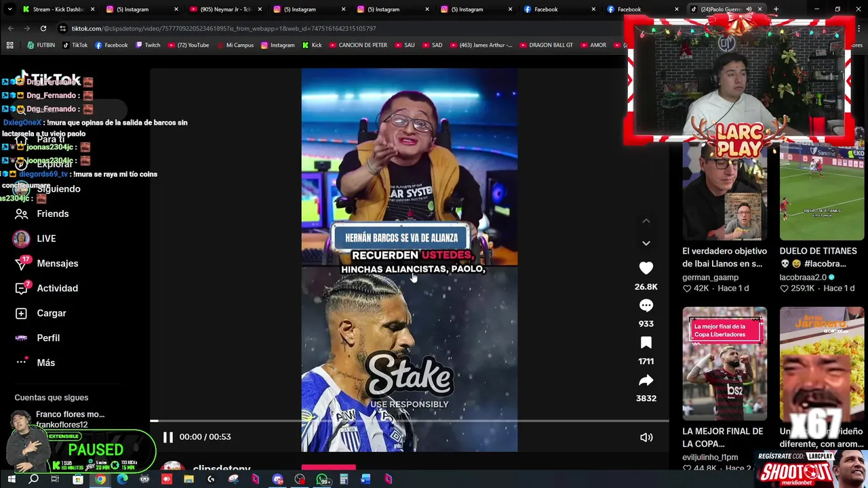Open comments via the speech bubble icon
Screen dimensions: 868x488
(x=646, y=306)
